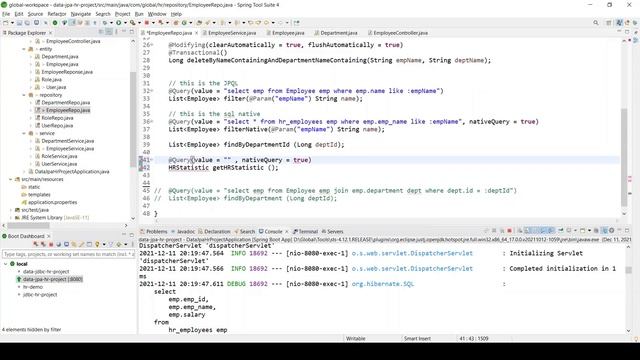Click the Debug bug toolbar icon
This screenshot has height=360, width=640.
point(104,23)
